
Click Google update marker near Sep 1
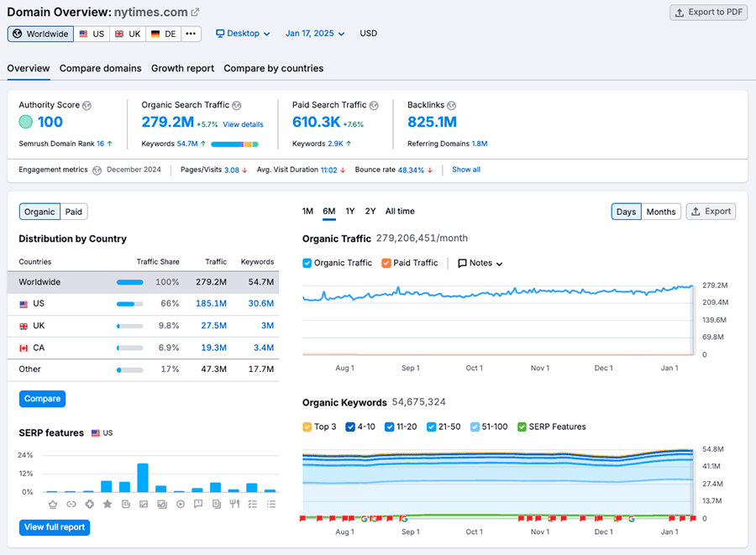pos(403,519)
